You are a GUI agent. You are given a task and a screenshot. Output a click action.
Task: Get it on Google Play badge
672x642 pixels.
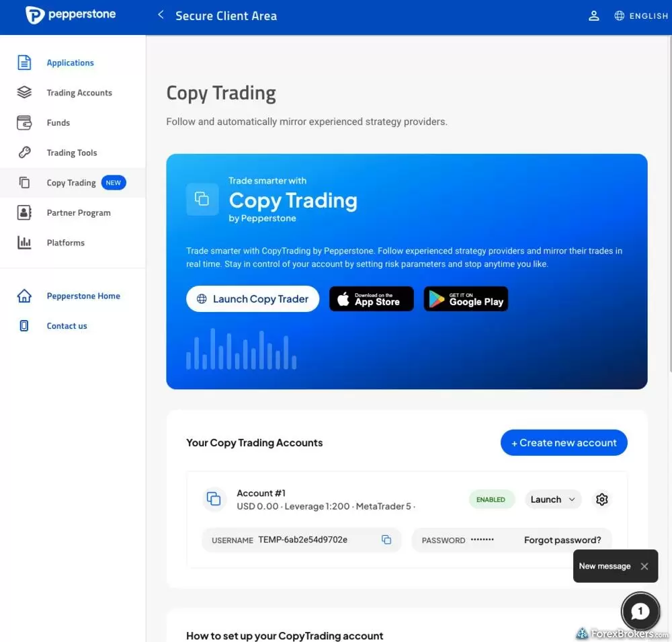tap(466, 298)
